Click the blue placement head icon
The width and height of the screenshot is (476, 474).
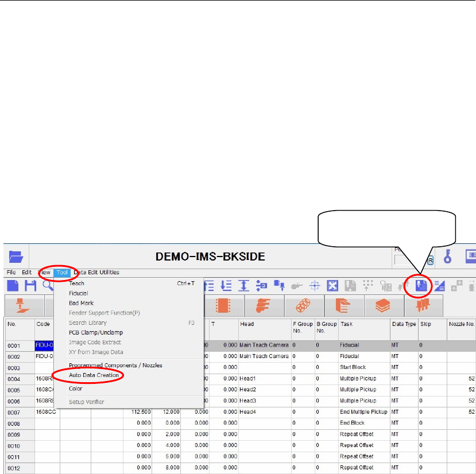click(x=279, y=285)
